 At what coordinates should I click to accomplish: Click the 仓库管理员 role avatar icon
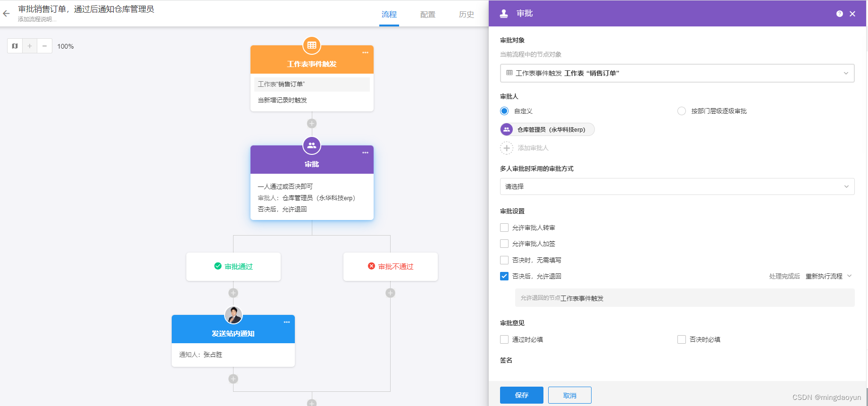pos(507,129)
